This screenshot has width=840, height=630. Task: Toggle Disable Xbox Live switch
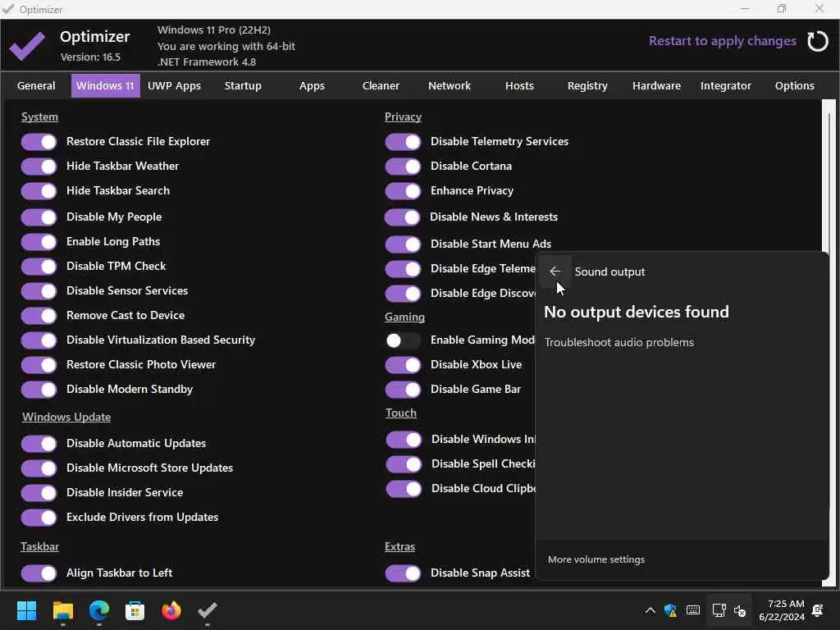(x=403, y=365)
